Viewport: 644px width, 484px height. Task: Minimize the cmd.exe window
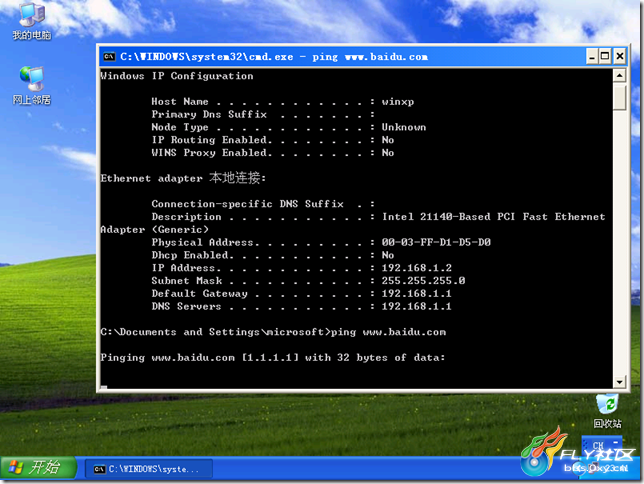pos(591,56)
